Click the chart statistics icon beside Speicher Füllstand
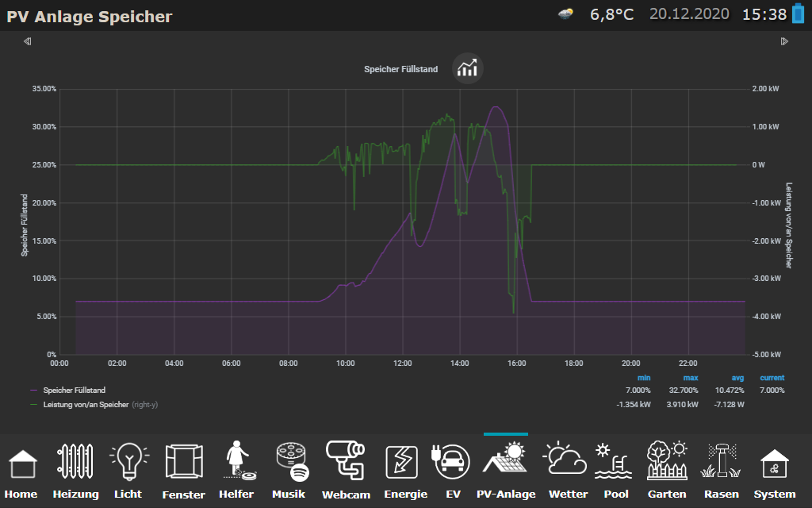The width and height of the screenshot is (812, 508). click(468, 68)
